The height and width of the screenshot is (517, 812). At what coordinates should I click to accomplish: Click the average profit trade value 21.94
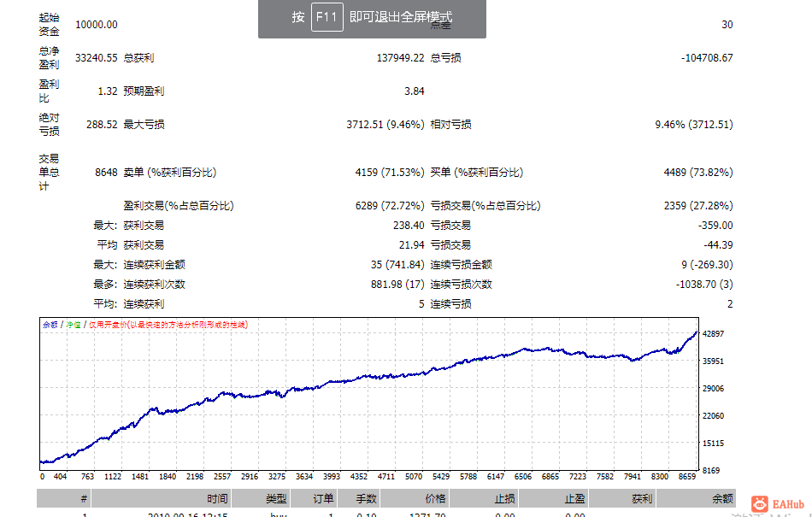412,244
